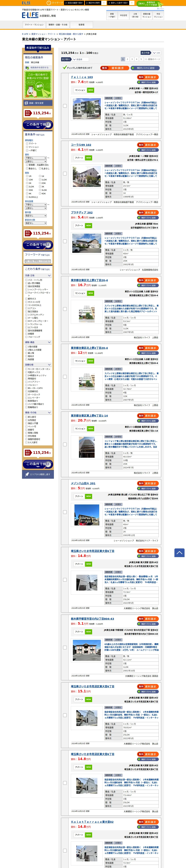
Task: Go to results page 2
Action: tap(128, 59)
